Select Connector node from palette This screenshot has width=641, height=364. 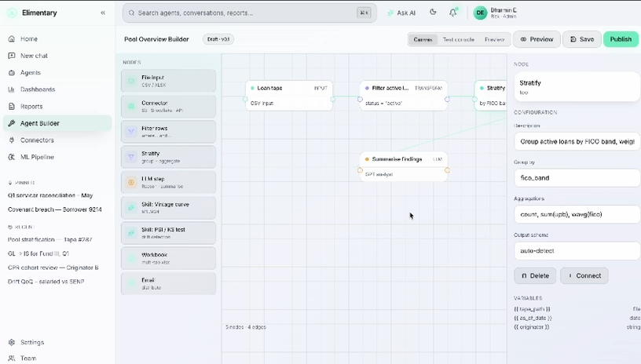[x=168, y=106]
